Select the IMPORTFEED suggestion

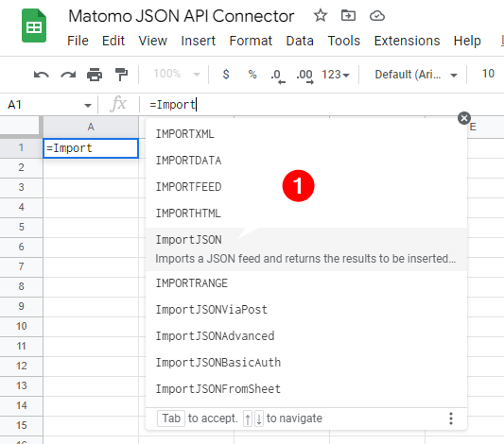(x=306, y=186)
